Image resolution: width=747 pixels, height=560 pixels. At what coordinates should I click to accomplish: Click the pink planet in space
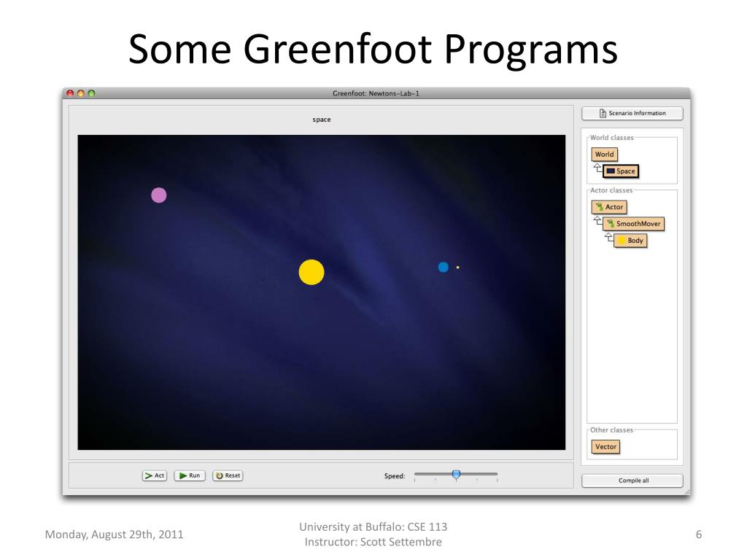(158, 195)
